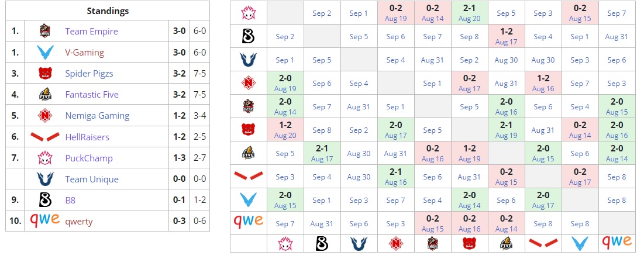
Task: Click the Spider Pigzs bear logo in standings
Action: 44,74
